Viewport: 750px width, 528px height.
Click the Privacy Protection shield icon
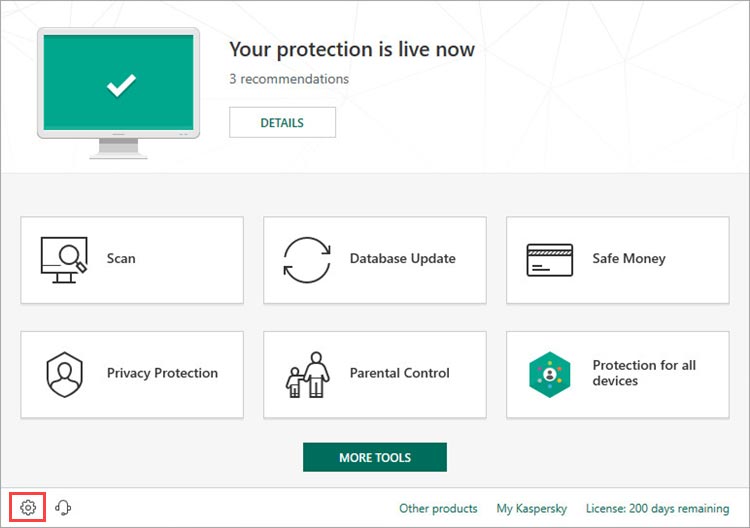point(65,374)
